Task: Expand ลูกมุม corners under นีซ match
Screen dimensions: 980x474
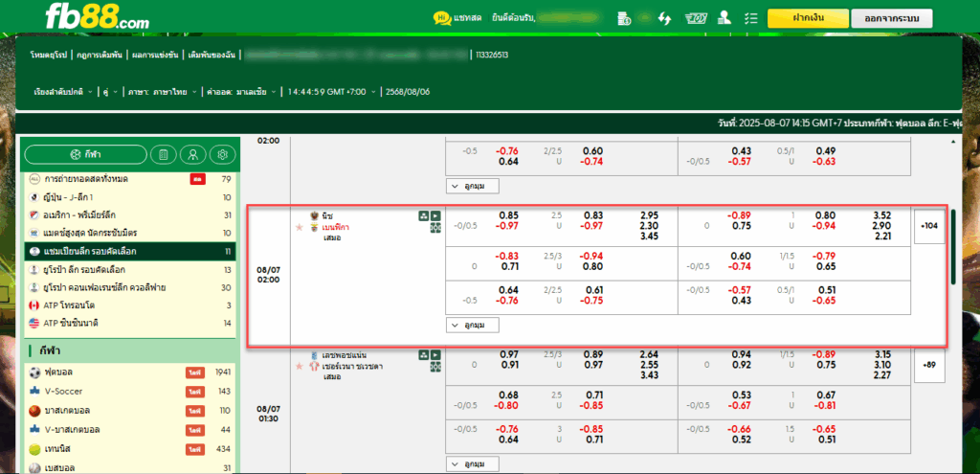Action: coord(473,326)
